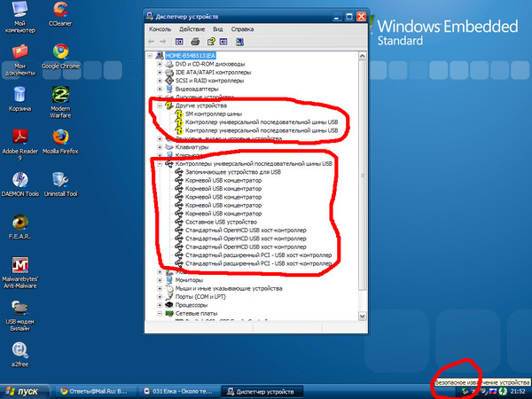Switch to the 031 Елка taskbar button
The width and height of the screenshot is (532, 399).
[178, 392]
